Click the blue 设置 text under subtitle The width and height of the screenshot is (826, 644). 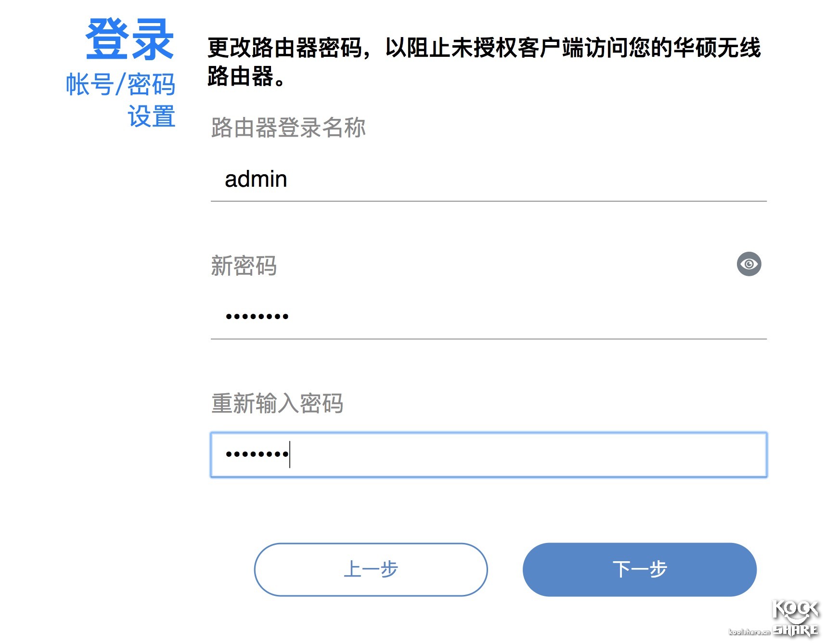[151, 116]
